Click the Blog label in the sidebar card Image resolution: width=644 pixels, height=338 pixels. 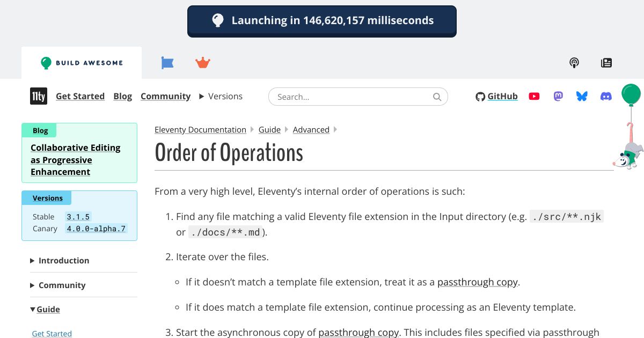click(40, 130)
